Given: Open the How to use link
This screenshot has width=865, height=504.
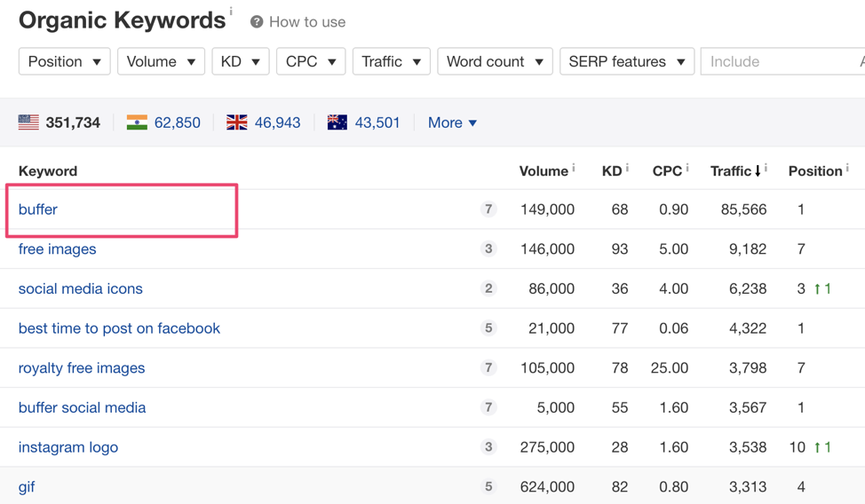Looking at the screenshot, I should (307, 22).
